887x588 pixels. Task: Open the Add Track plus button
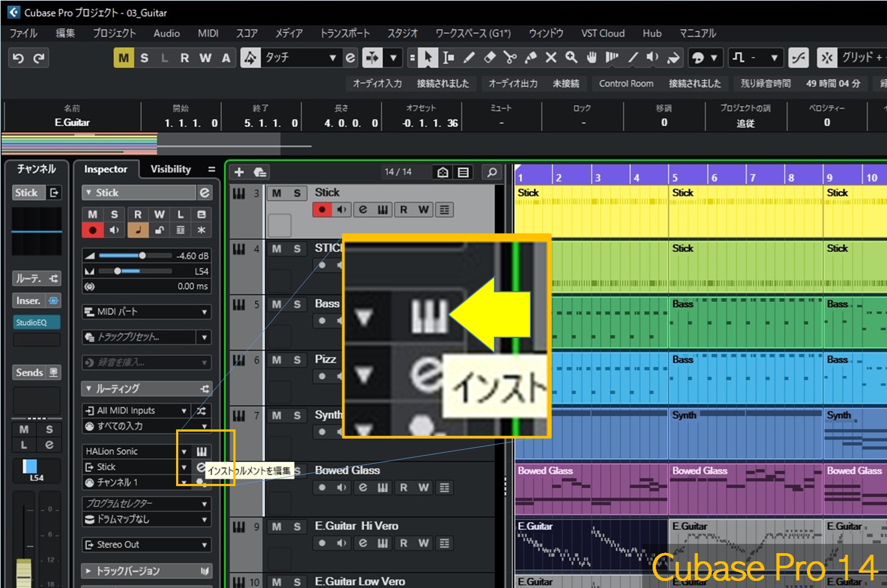point(239,172)
